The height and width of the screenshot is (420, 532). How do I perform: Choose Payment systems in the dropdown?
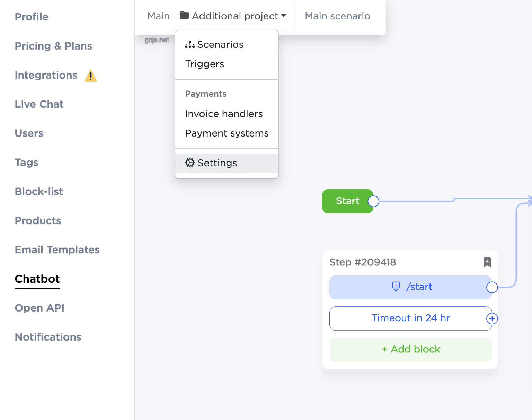click(227, 133)
